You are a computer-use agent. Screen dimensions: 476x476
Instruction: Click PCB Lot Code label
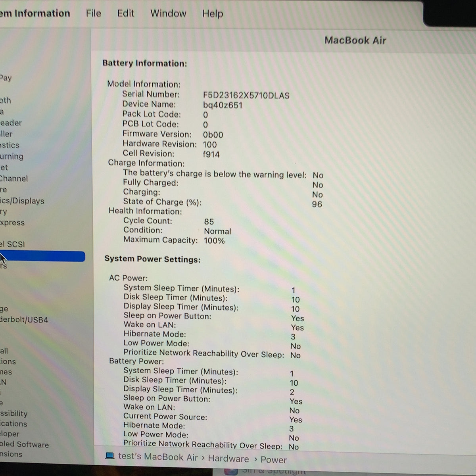point(151,124)
